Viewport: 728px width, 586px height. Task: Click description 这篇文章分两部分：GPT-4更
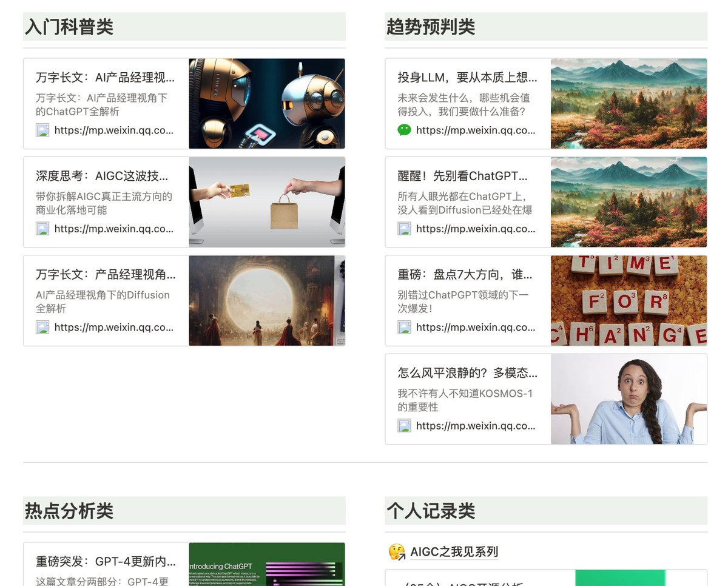click(102, 581)
